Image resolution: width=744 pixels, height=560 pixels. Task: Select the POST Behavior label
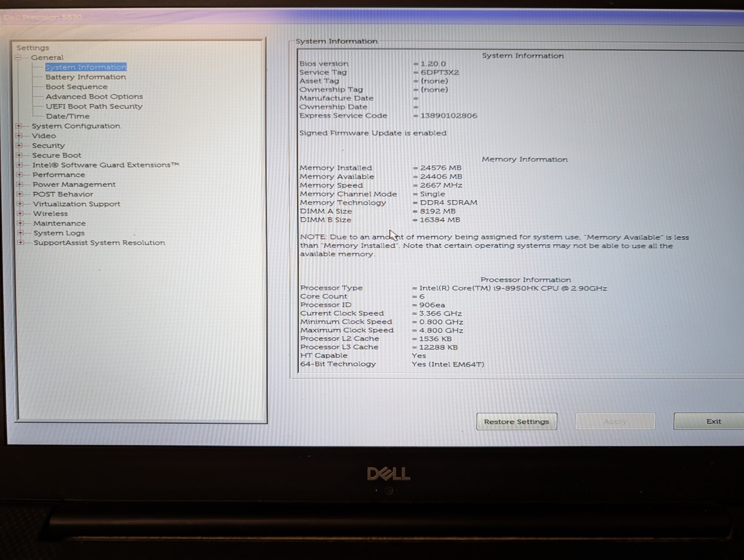click(63, 194)
